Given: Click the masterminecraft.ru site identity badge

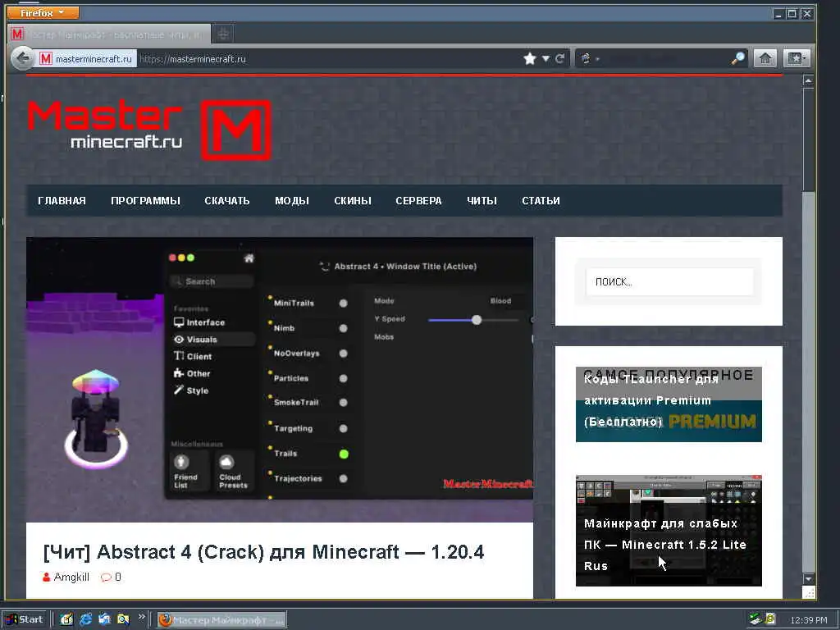Looking at the screenshot, I should pos(87,59).
